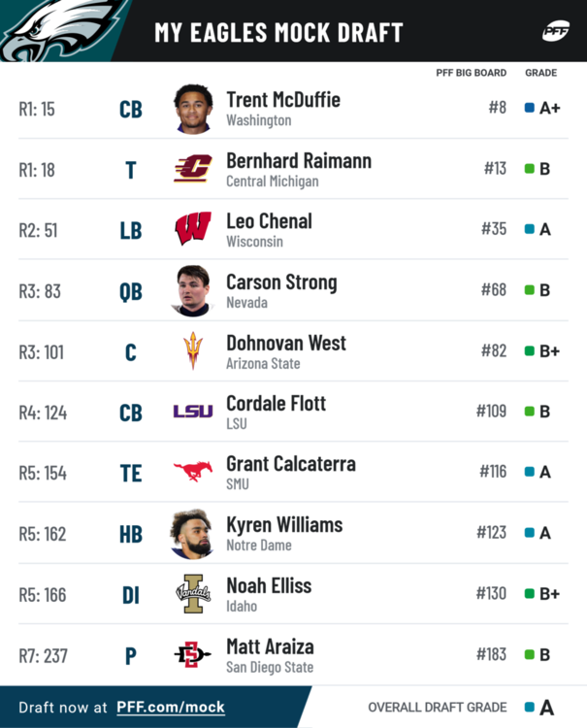Viewport: 587px width, 728px height.
Task: Click Trent McDuffie's headshot photo
Action: click(x=193, y=108)
